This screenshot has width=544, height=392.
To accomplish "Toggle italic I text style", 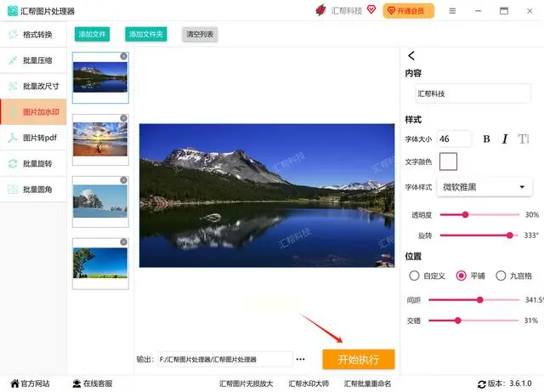I will (x=505, y=139).
